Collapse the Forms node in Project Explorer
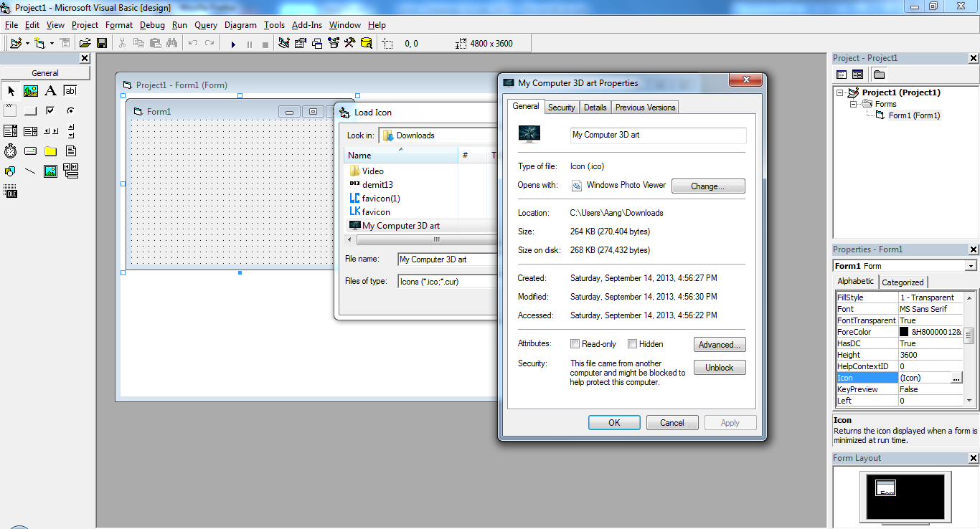 [852, 103]
